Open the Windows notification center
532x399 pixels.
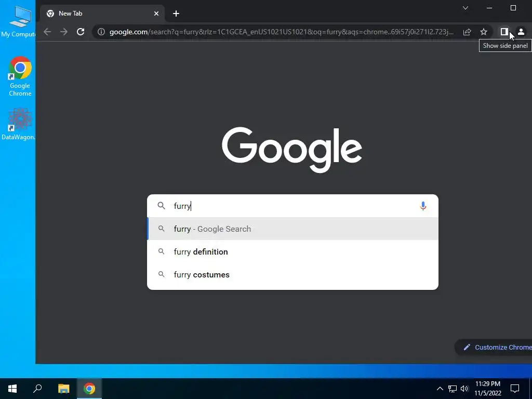point(515,389)
